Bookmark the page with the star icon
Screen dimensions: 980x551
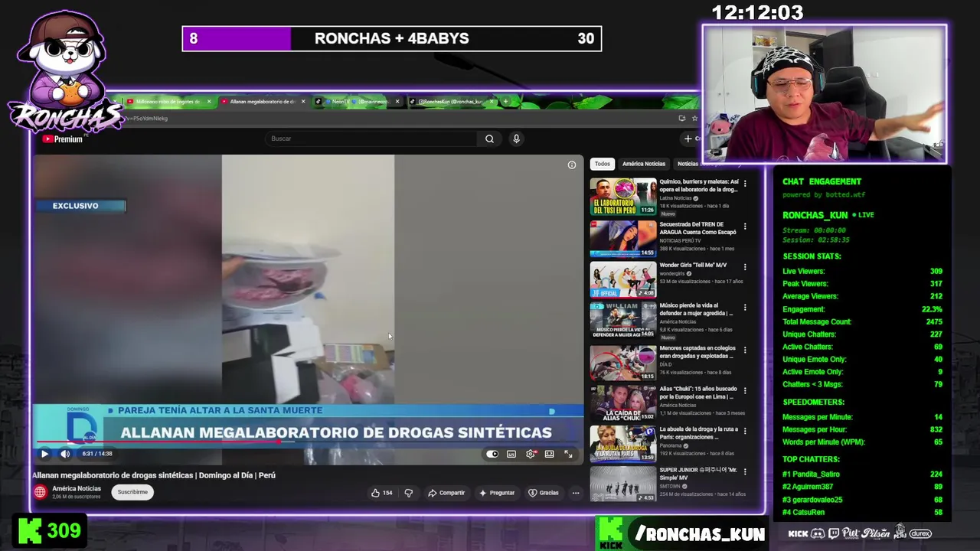[695, 118]
